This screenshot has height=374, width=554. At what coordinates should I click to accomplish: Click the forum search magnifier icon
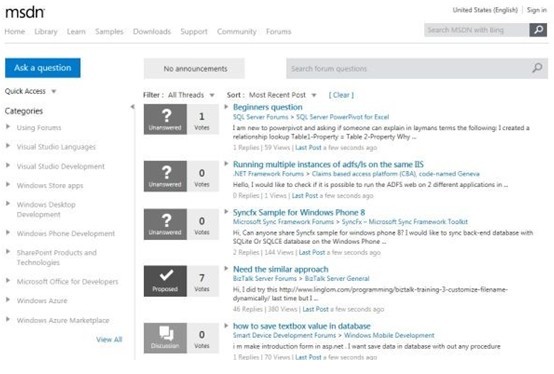pos(537,68)
